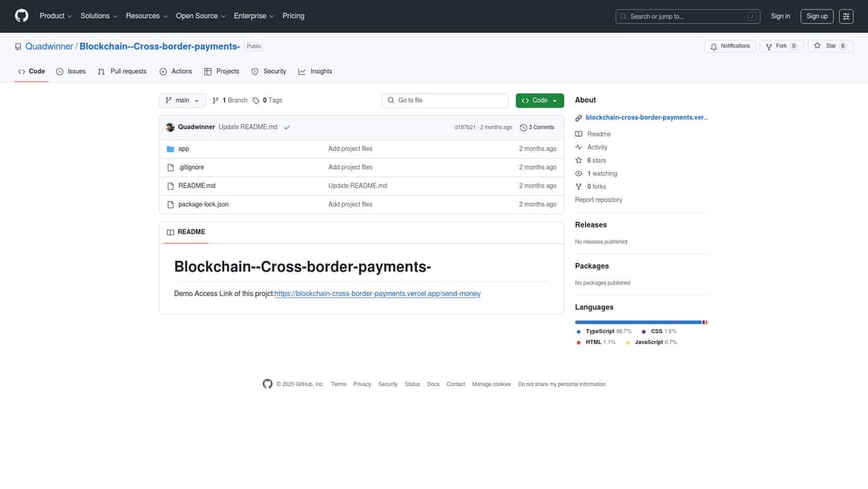
Task: Expand the green Code dropdown arrow
Action: pyautogui.click(x=554, y=100)
